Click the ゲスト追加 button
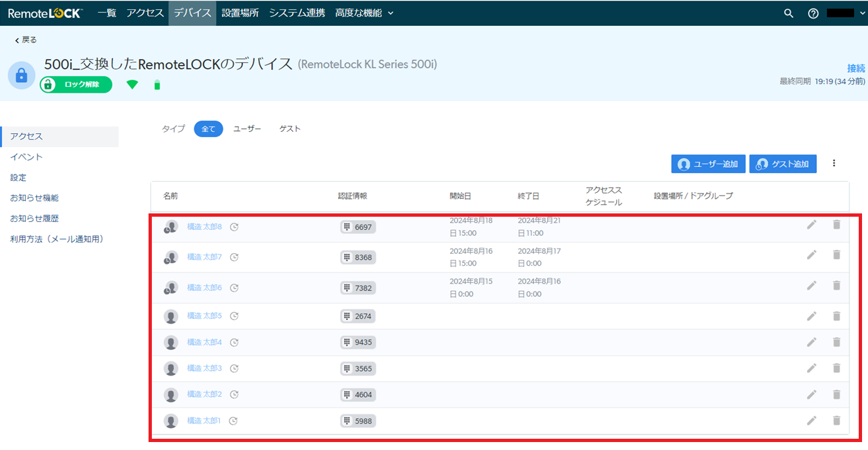Screen dimensions: 868x450 (x=783, y=164)
